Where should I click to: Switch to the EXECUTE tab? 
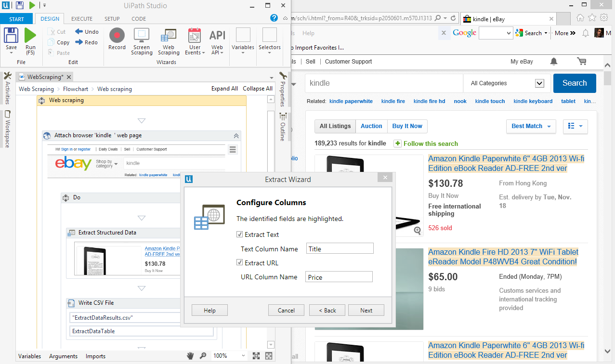(x=82, y=19)
